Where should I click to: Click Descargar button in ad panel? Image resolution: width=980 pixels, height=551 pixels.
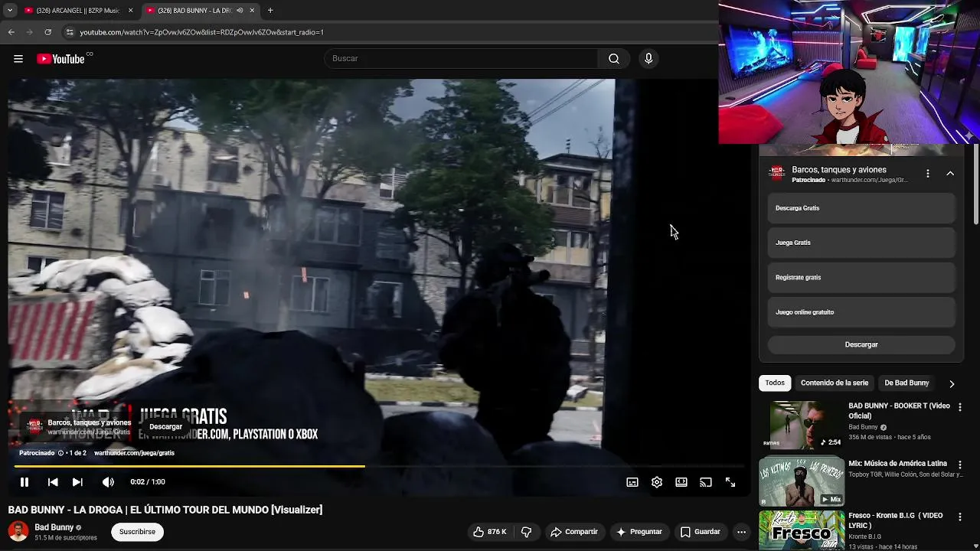(861, 344)
